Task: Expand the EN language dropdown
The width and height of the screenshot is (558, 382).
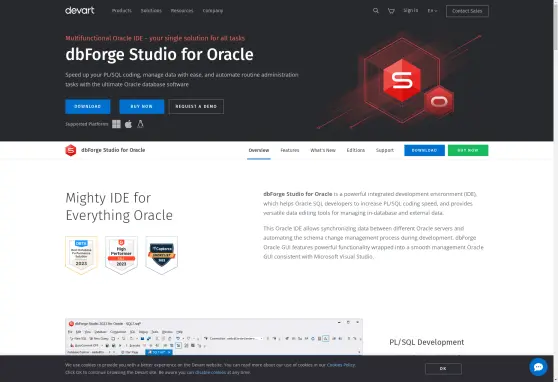Action: click(x=432, y=11)
